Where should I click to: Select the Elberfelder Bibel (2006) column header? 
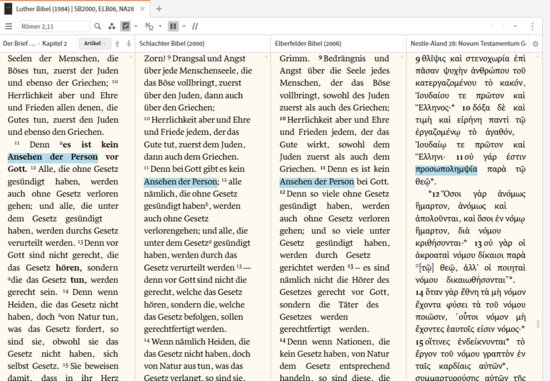pos(308,44)
